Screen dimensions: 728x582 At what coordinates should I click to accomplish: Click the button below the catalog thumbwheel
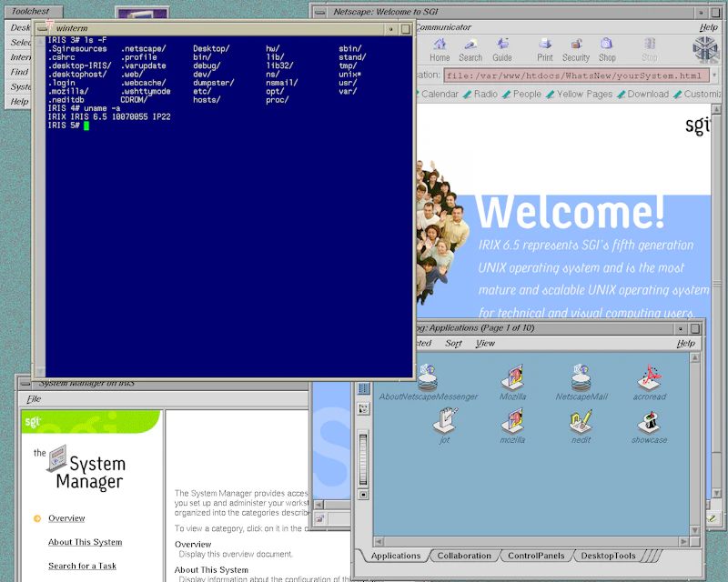pos(363,495)
